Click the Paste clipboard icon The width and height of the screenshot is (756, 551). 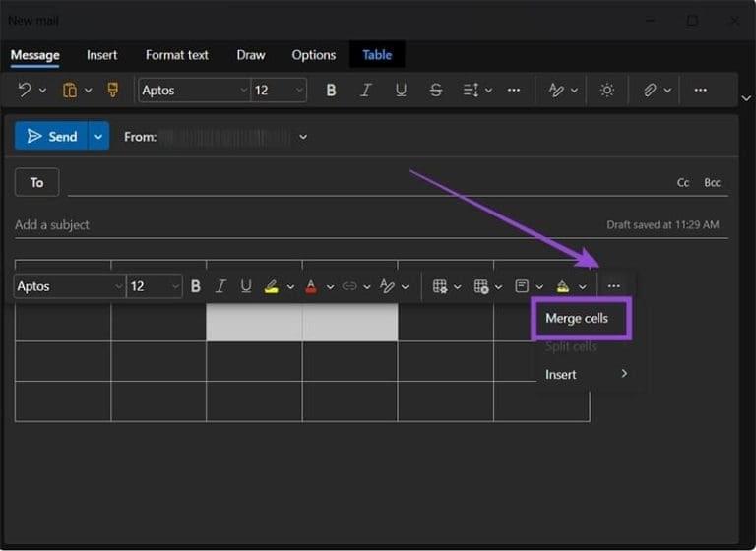[x=70, y=90]
